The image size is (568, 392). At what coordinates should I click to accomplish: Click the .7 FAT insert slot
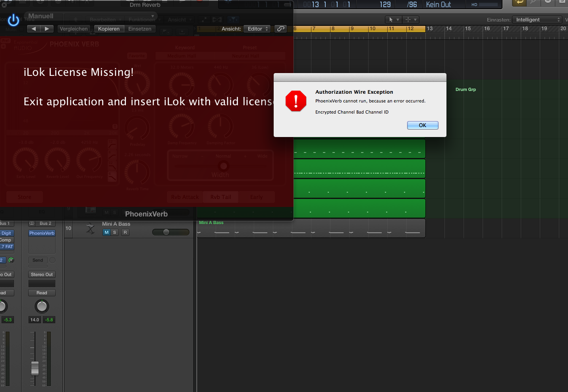tap(7, 247)
